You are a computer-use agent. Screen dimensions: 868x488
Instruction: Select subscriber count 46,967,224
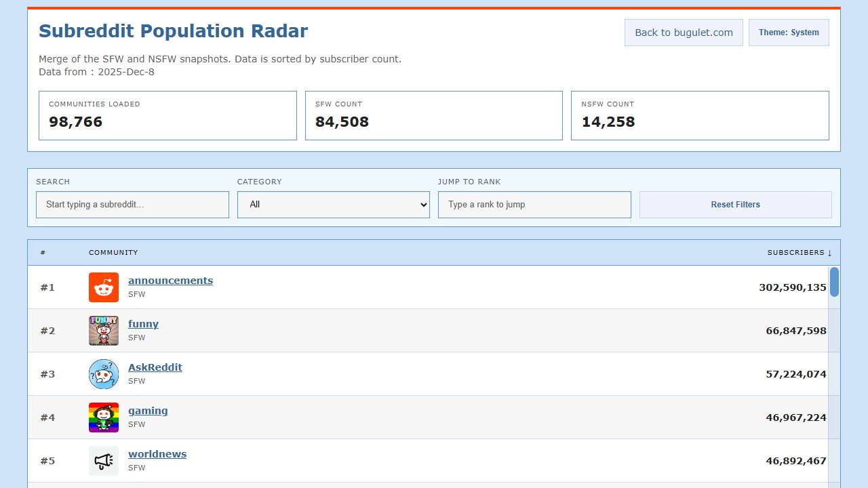796,418
